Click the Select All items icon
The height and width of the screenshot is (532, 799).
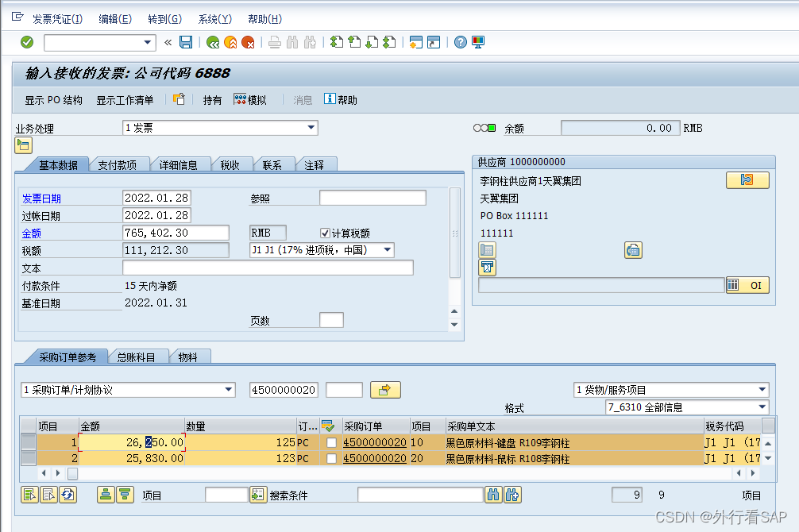point(30,495)
